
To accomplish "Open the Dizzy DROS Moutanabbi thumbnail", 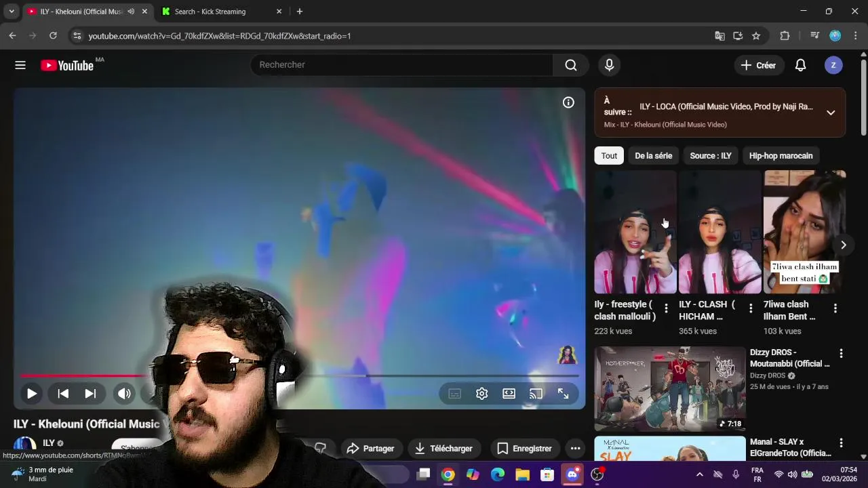I will click(x=670, y=389).
